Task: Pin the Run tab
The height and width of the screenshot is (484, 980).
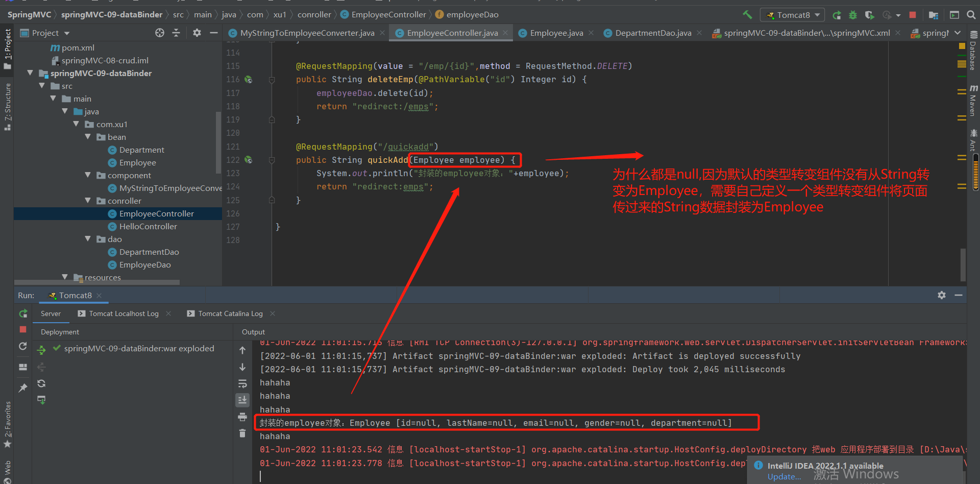Action: click(x=23, y=388)
